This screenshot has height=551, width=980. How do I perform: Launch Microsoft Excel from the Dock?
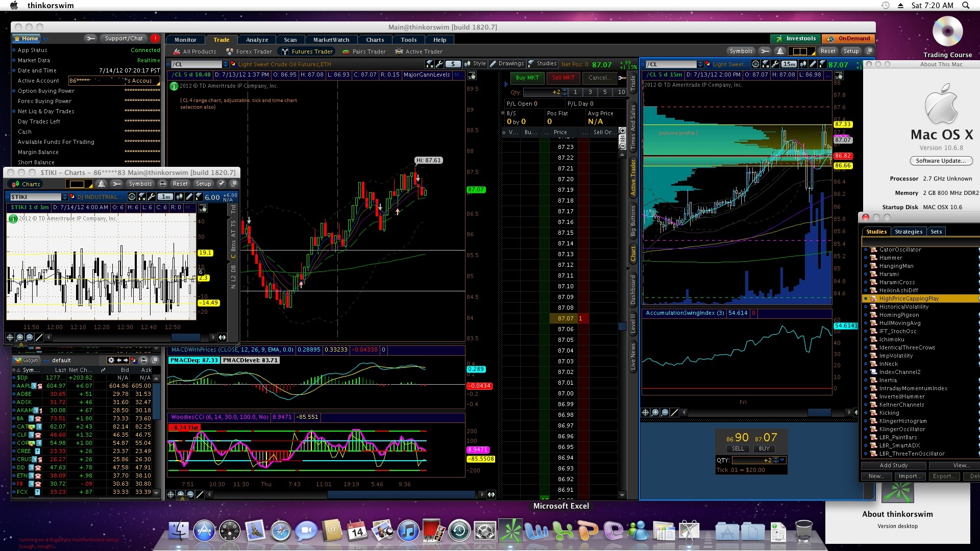[561, 531]
